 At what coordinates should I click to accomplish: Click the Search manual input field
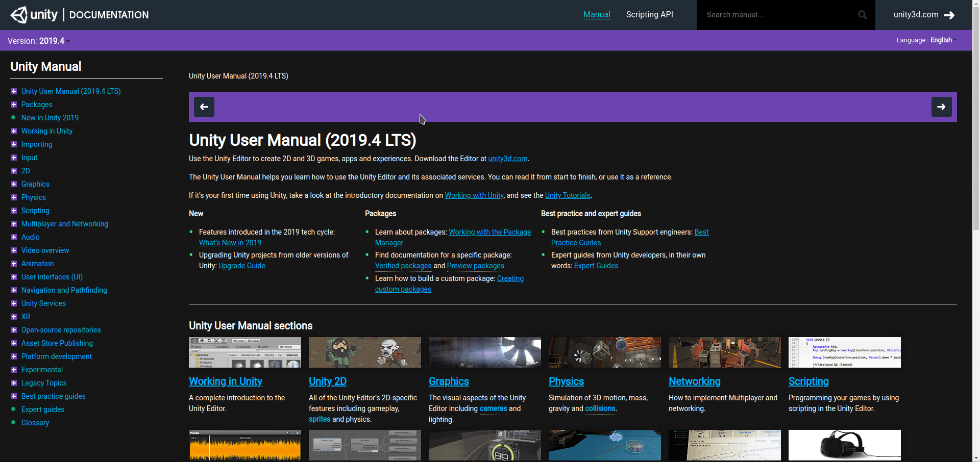(x=771, y=15)
